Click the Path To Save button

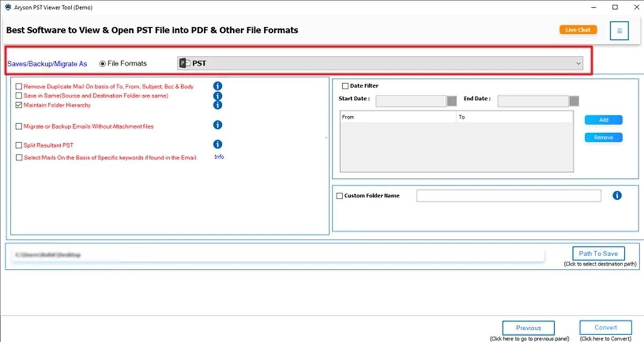pos(599,253)
